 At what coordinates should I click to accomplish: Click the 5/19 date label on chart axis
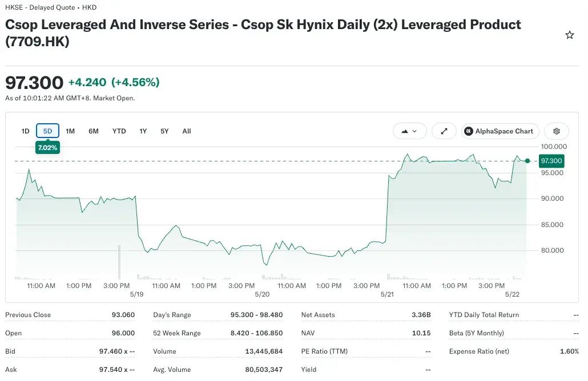pos(136,294)
